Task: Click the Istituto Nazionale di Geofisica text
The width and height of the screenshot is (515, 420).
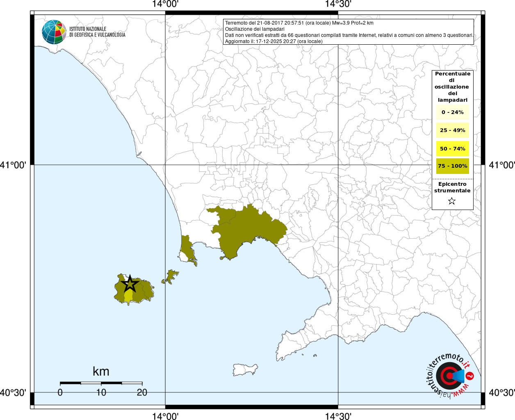Action: (97, 32)
